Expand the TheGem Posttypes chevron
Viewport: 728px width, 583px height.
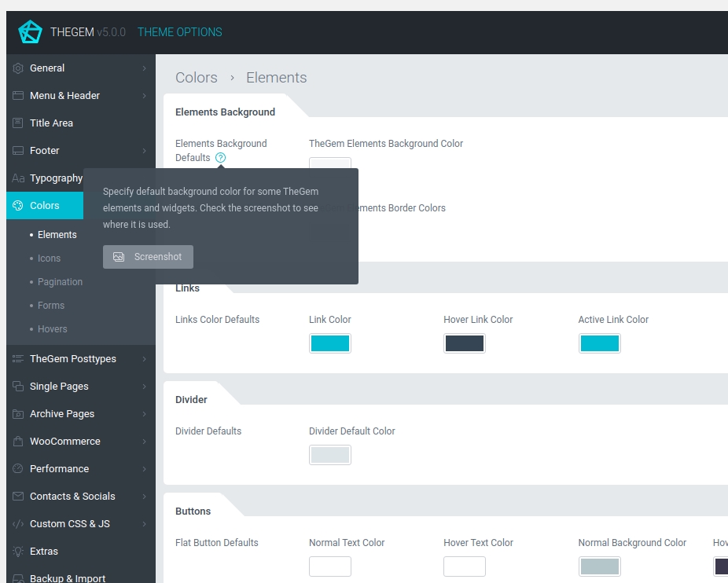pyautogui.click(x=145, y=359)
